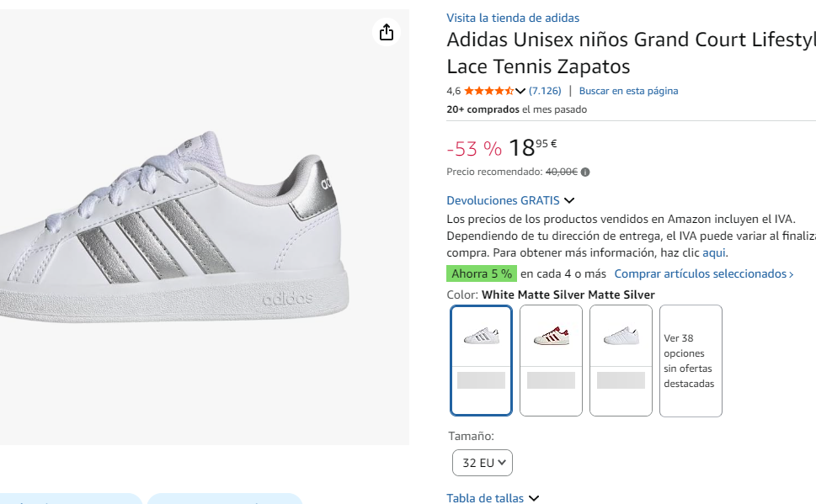This screenshot has width=816, height=504.
Task: Expand Tabla de tallas section
Action: coord(493,498)
